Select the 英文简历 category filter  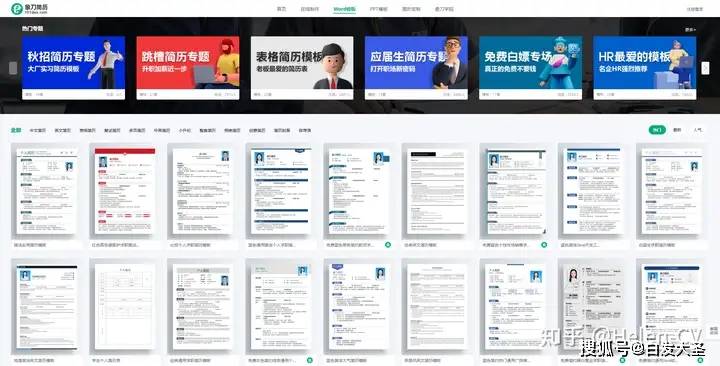coord(63,130)
